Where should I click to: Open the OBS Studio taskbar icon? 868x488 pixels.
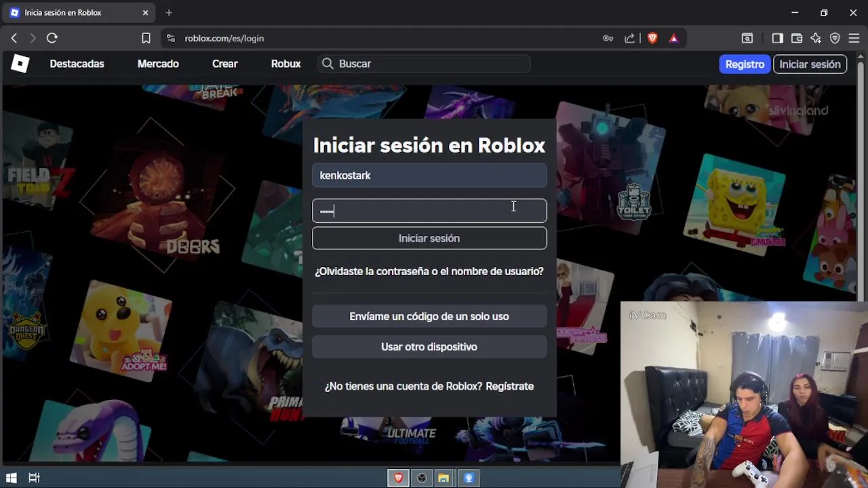pos(422,478)
